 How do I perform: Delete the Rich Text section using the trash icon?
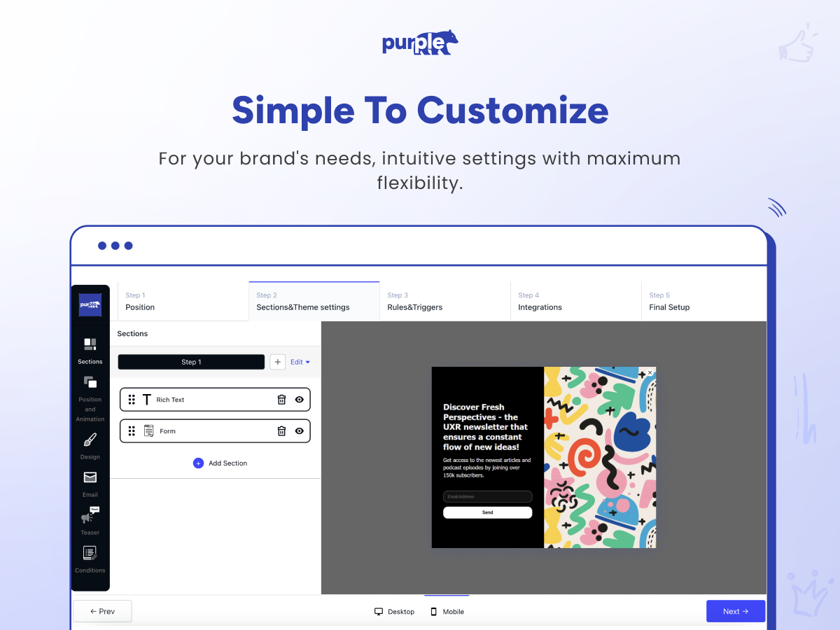pos(281,399)
